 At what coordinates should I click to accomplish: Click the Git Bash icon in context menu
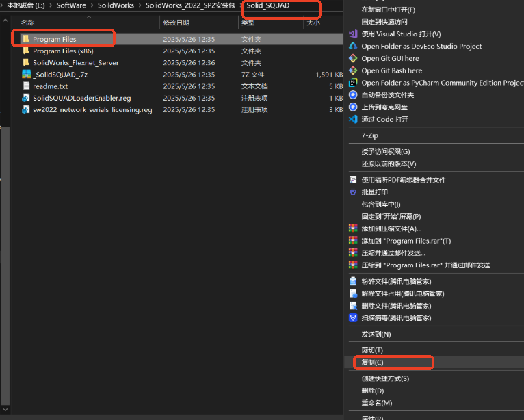coord(353,70)
